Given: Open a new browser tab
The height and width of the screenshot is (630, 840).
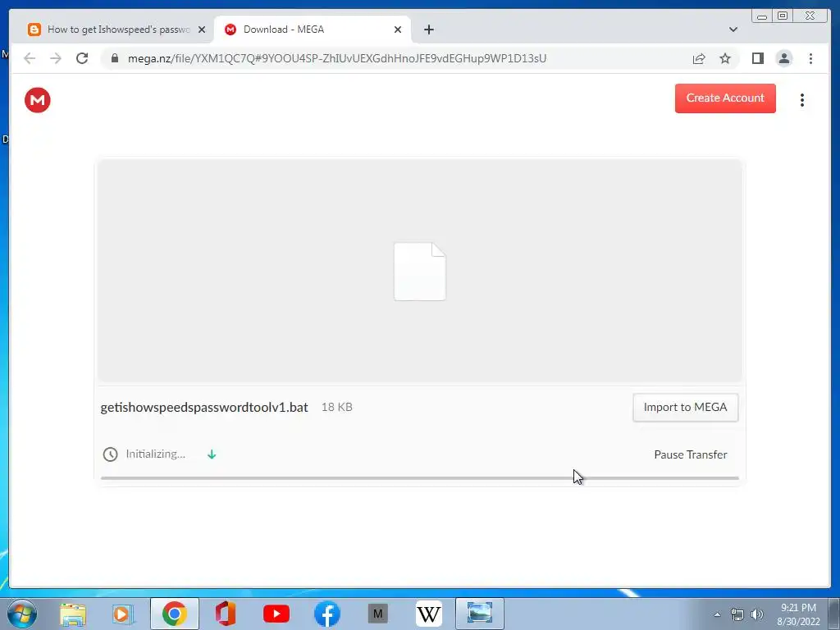Looking at the screenshot, I should [x=428, y=30].
